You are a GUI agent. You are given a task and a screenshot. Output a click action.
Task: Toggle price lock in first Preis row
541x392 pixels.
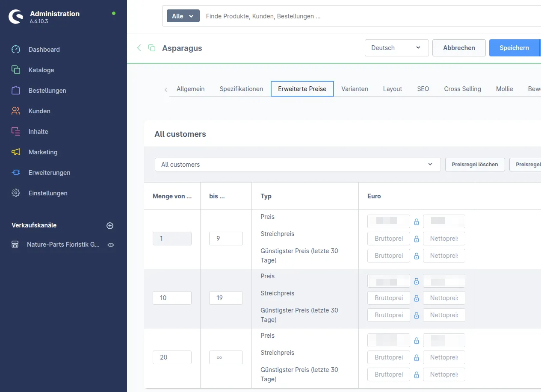click(417, 222)
